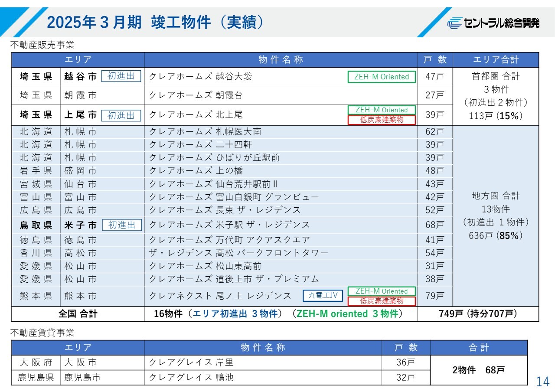Click the 九電工JV badge
This screenshot has height=392, width=555.
tap(323, 296)
